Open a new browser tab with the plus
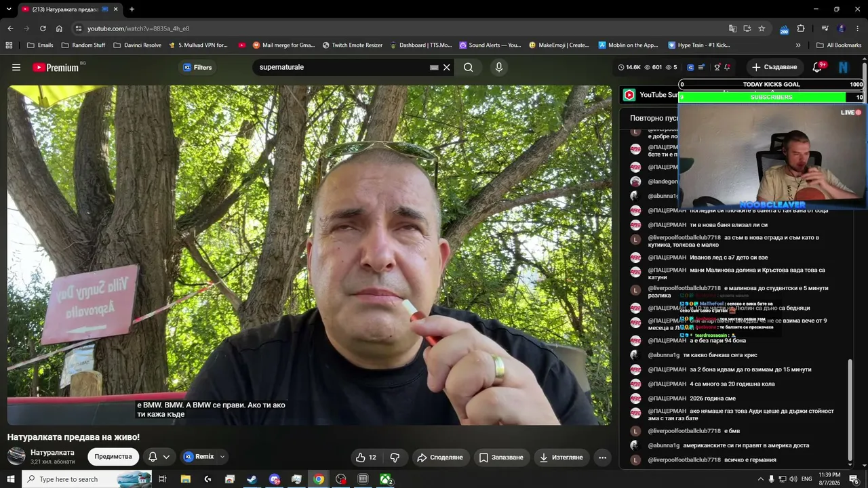868x488 pixels. [x=132, y=9]
